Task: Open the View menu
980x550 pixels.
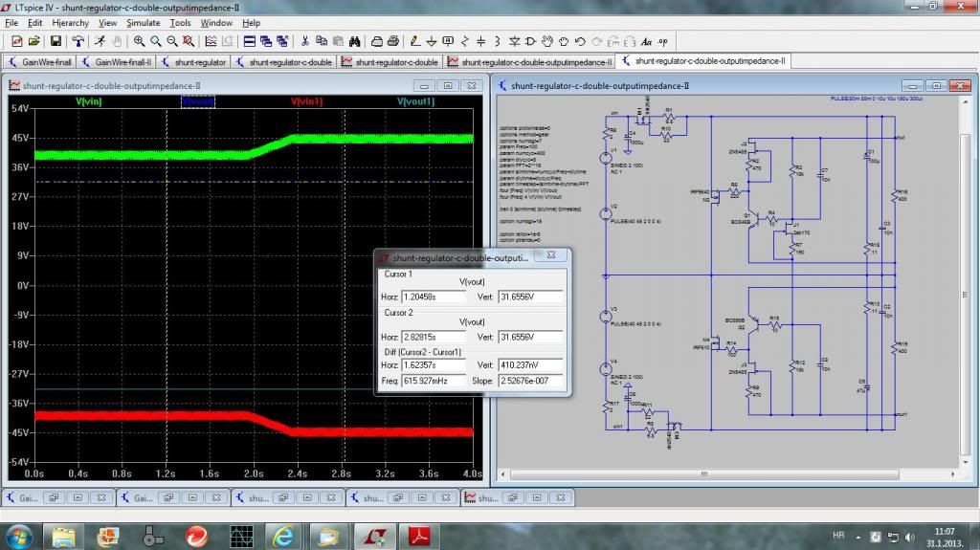Action: (107, 23)
